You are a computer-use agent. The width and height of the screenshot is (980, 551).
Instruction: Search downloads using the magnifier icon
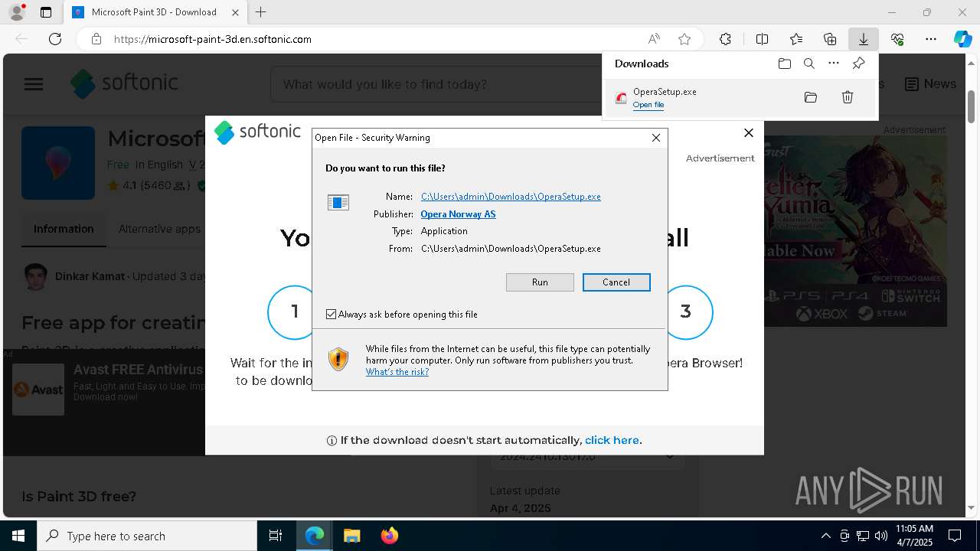[x=808, y=64]
